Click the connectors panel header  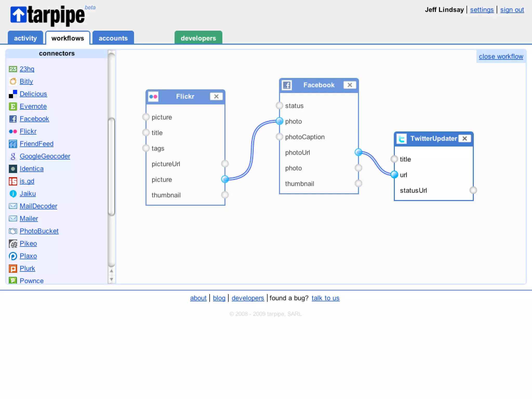57,54
